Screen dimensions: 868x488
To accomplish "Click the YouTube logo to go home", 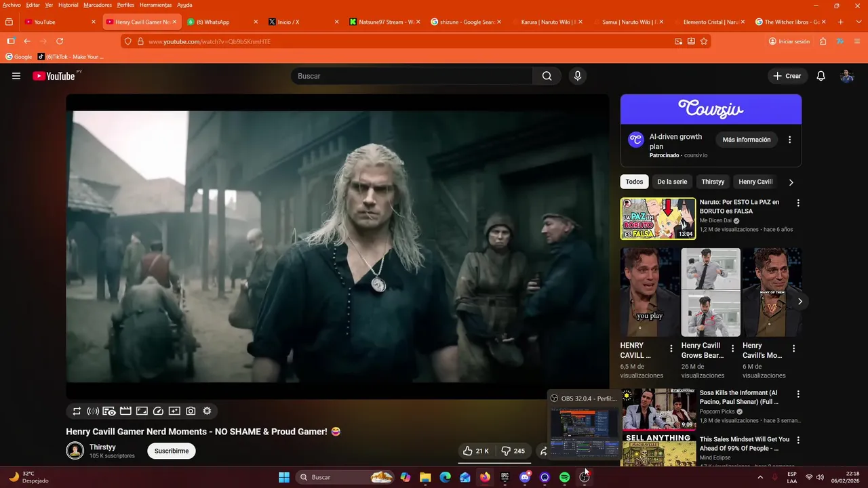I will pos(54,76).
